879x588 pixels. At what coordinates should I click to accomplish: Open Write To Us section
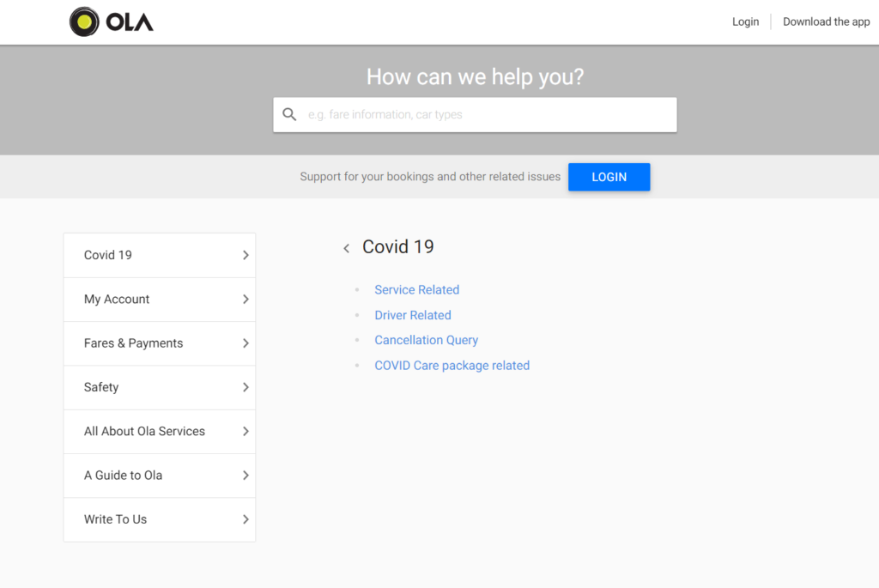pyautogui.click(x=115, y=519)
